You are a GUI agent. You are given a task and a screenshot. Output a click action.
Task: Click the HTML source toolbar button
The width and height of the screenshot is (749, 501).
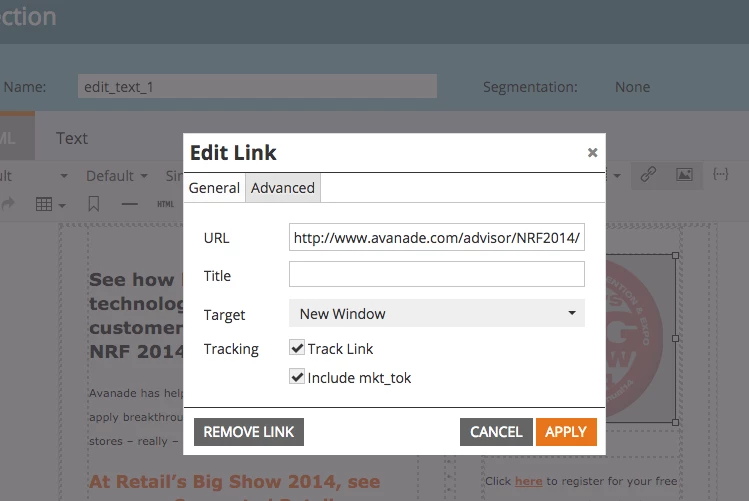pyautogui.click(x=165, y=204)
